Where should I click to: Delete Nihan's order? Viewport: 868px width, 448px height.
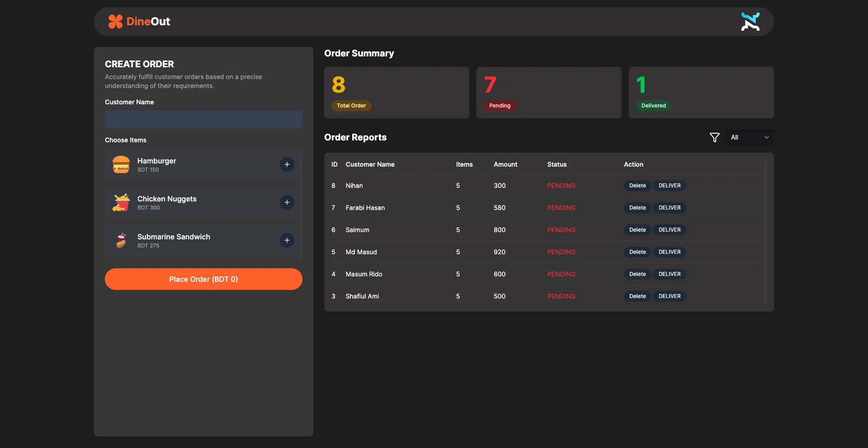[x=637, y=186]
